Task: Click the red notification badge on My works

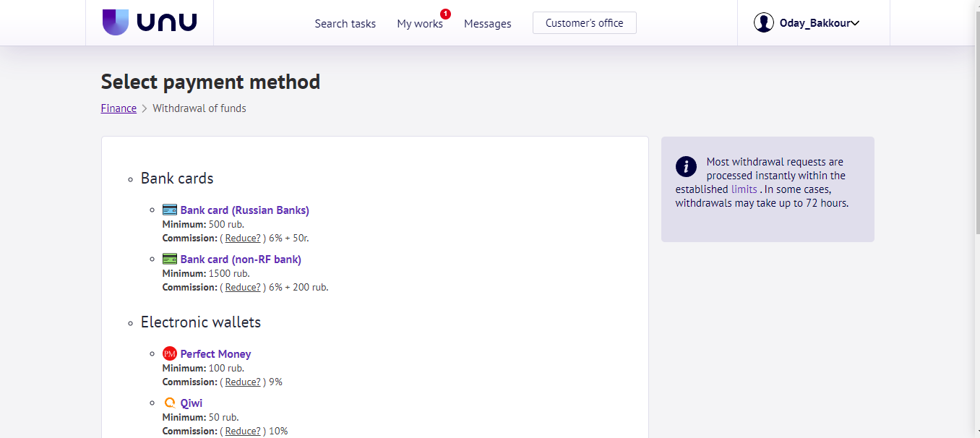Action: tap(445, 14)
